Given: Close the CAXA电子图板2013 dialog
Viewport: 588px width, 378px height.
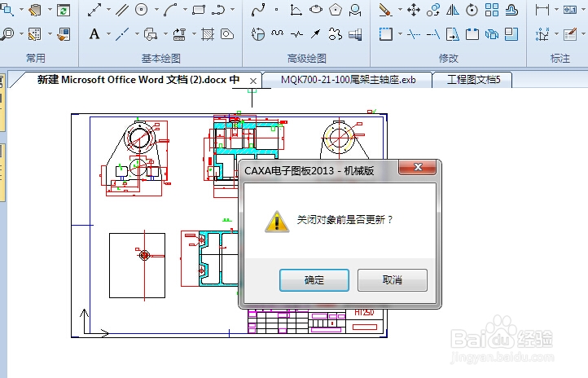Looking at the screenshot, I should click(x=418, y=167).
